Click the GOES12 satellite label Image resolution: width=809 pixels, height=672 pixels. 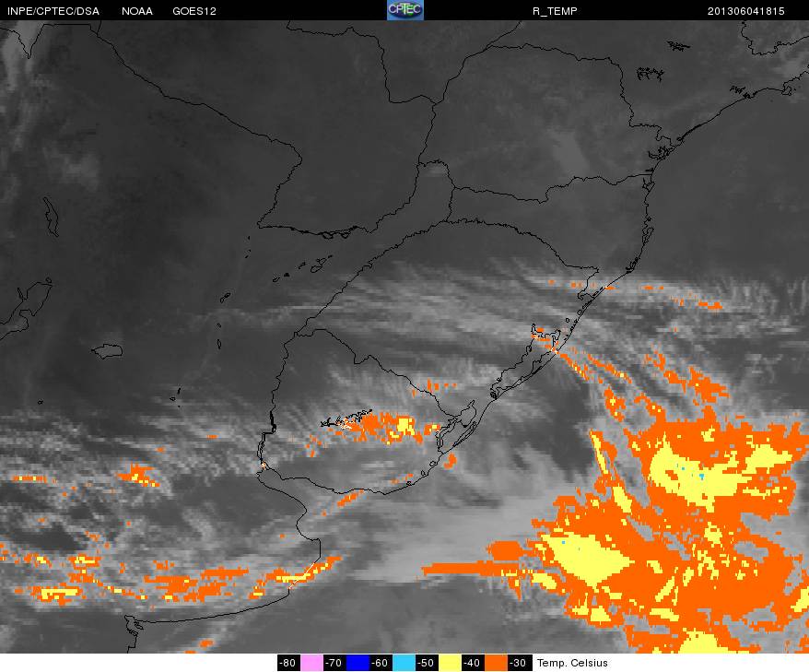(194, 11)
